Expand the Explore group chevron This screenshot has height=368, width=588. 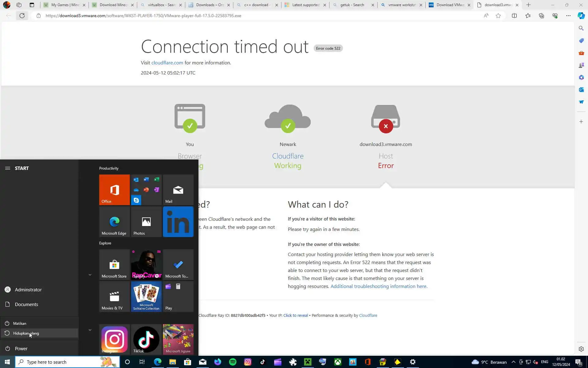click(90, 275)
